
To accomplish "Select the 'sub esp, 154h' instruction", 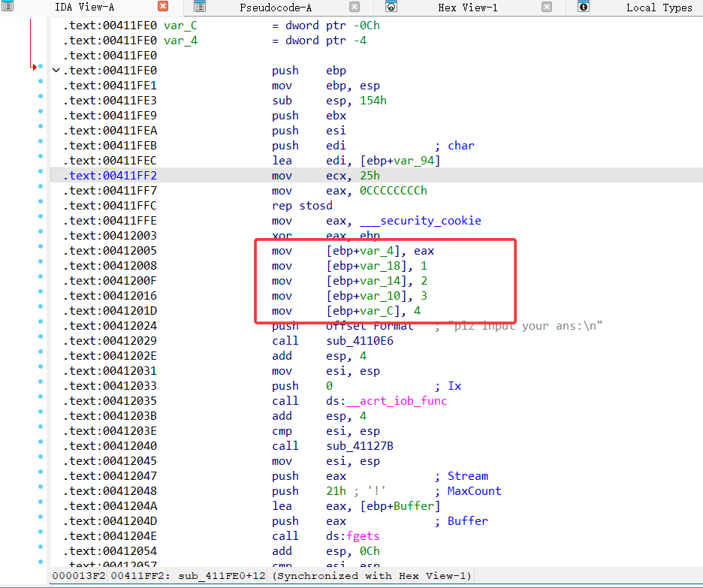I will click(329, 101).
